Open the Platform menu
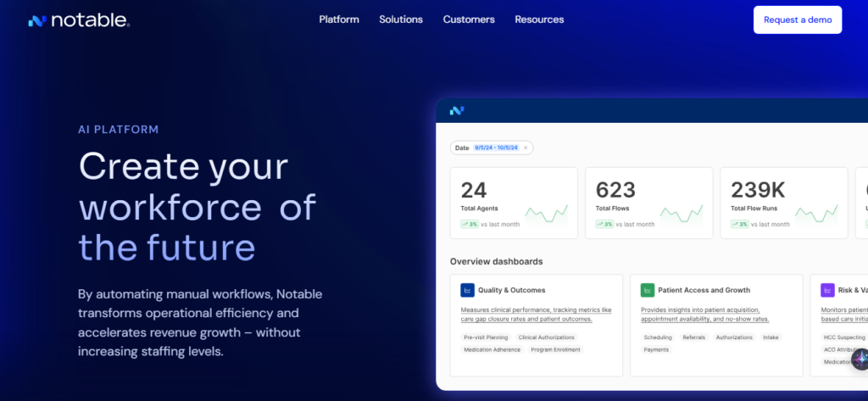 tap(339, 19)
